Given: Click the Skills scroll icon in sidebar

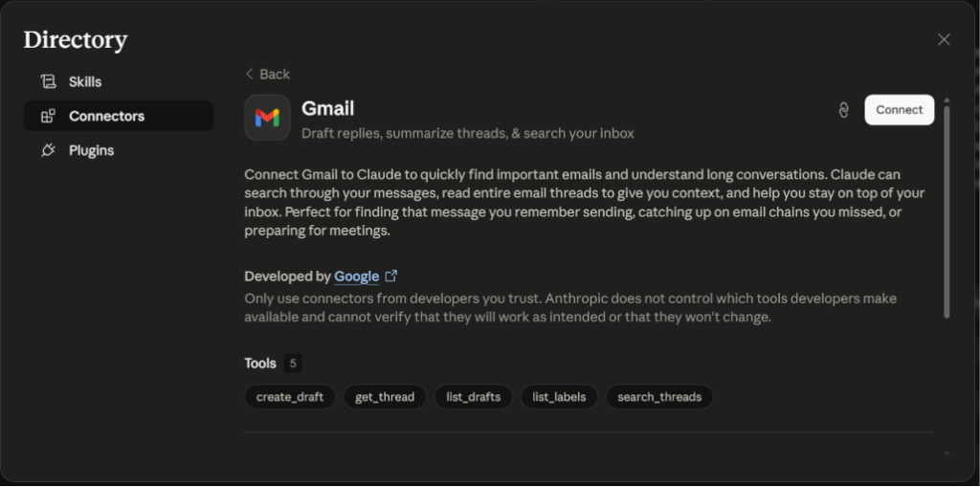Looking at the screenshot, I should 48,82.
